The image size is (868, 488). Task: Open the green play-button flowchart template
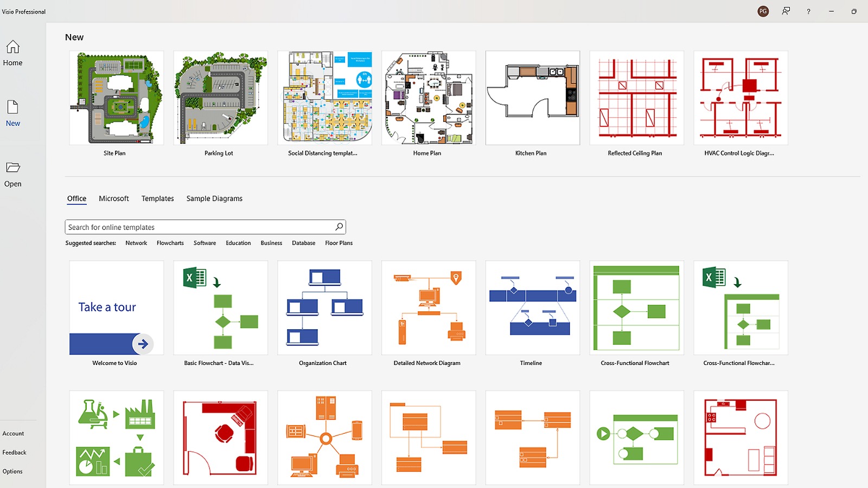point(636,438)
